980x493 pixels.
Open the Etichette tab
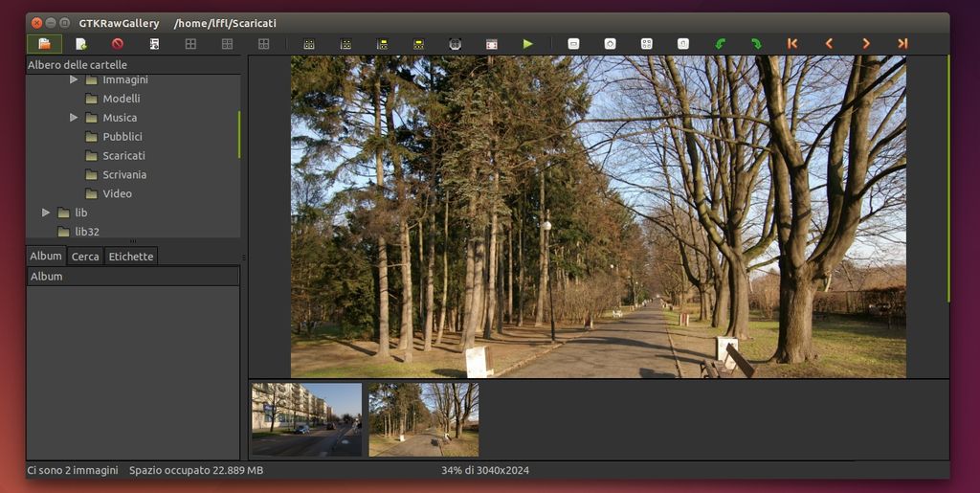coord(130,257)
